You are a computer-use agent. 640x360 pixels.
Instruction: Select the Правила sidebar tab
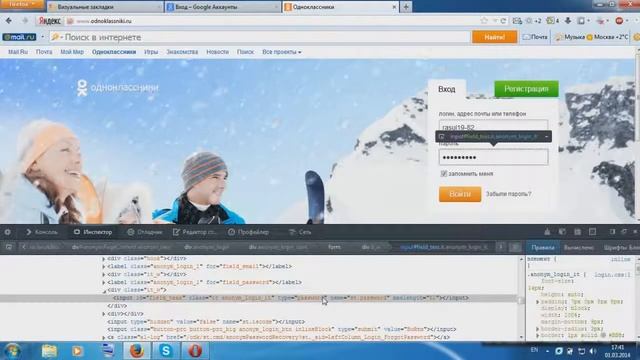[542, 247]
